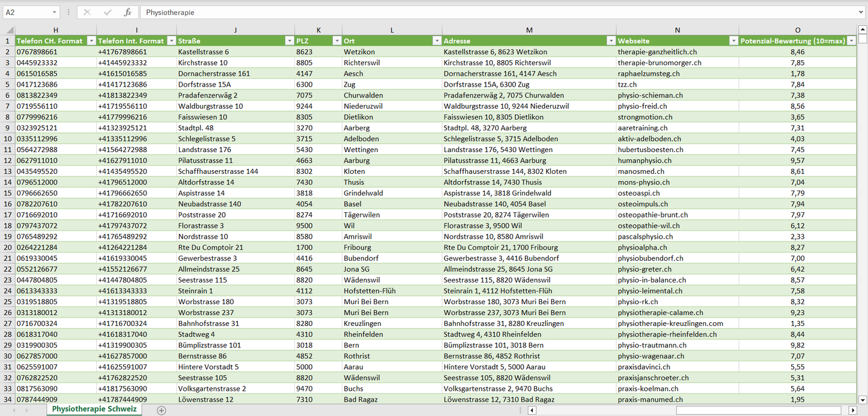The height and width of the screenshot is (416, 868).
Task: Click the horizontal scrollbar right arrow
Action: pyautogui.click(x=852, y=410)
